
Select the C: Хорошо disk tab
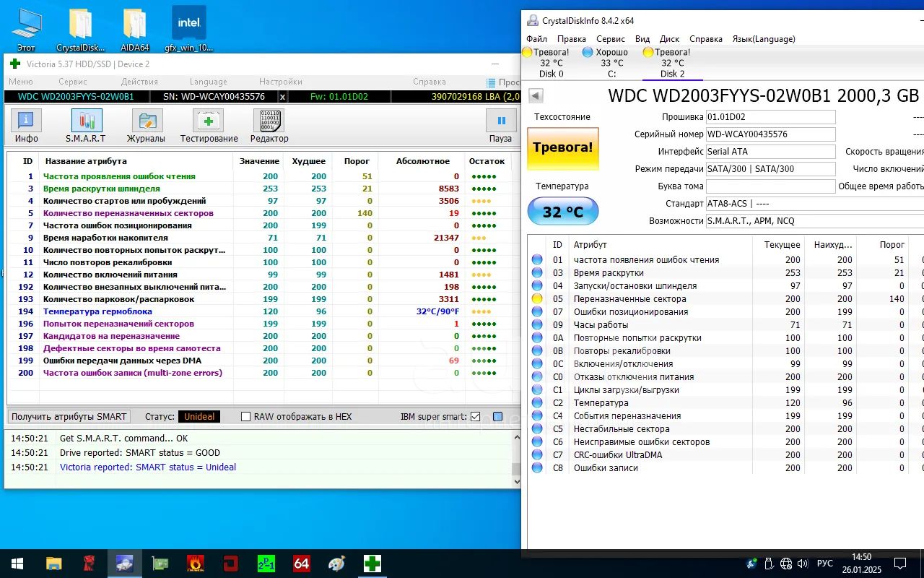611,63
